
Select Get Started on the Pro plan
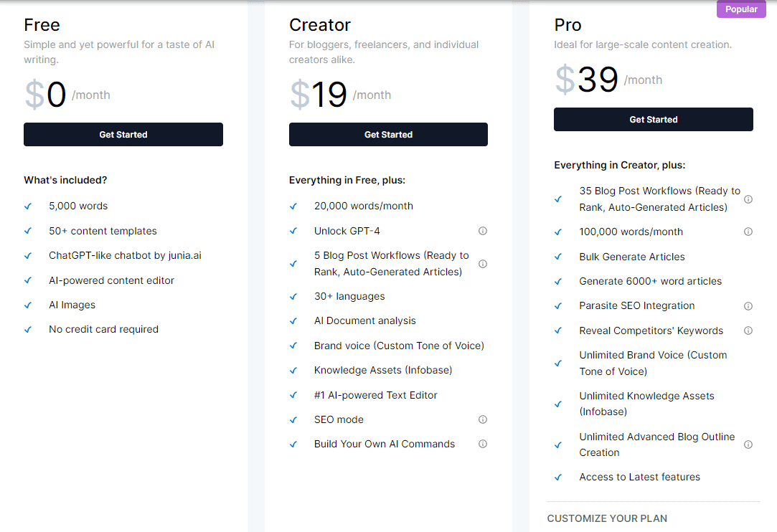tap(653, 119)
